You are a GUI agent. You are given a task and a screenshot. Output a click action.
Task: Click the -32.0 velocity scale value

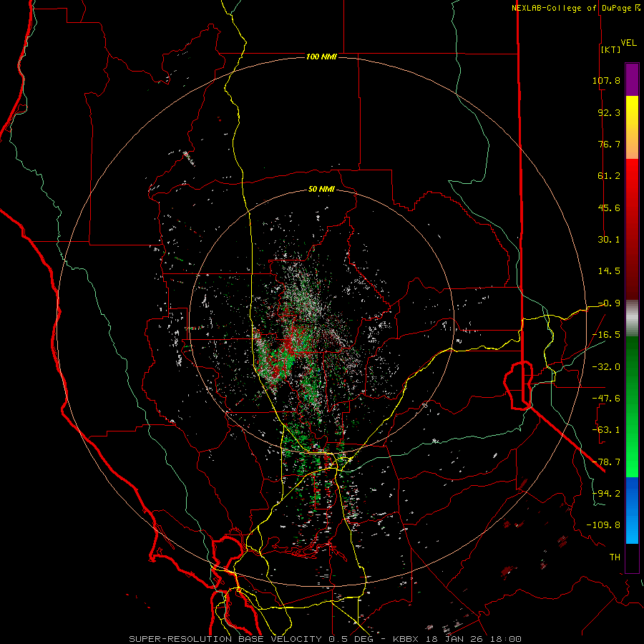tap(606, 367)
